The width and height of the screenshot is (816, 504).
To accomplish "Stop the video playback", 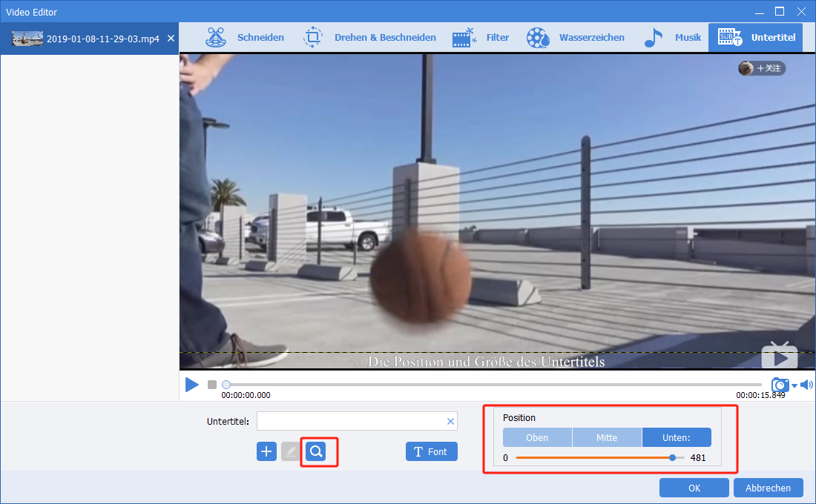I will click(x=212, y=385).
